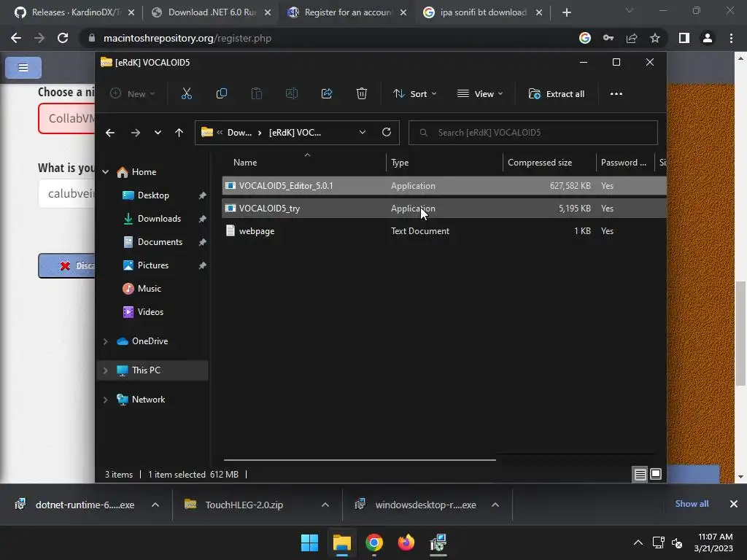747x560 pixels.
Task: Open Downloads in sidebar
Action: click(x=159, y=219)
